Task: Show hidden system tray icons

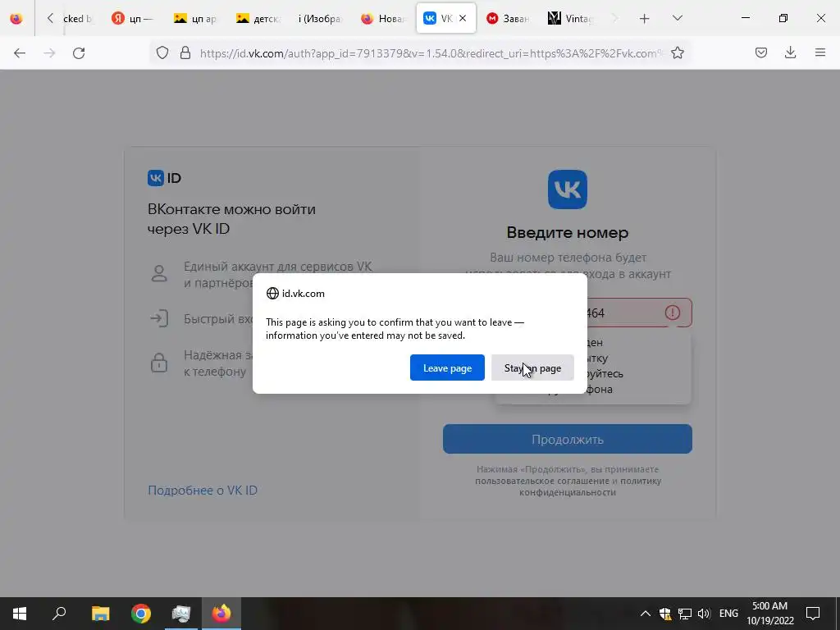Action: pos(646,614)
